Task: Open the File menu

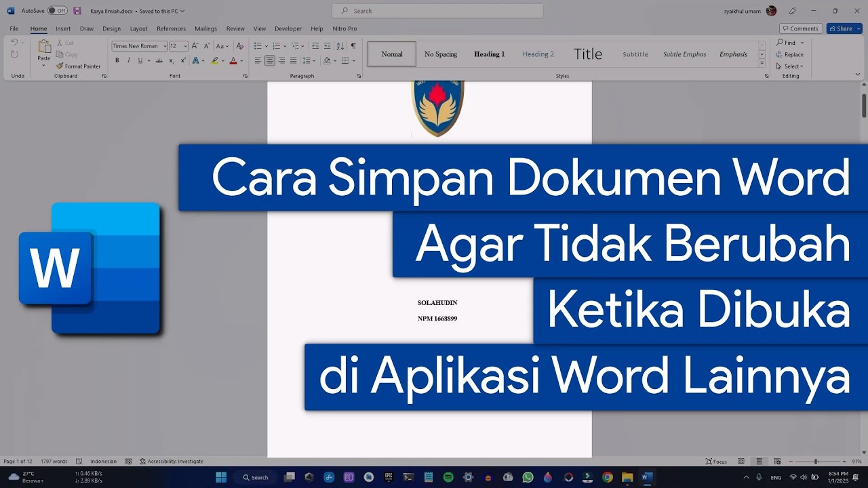Action: click(x=14, y=28)
